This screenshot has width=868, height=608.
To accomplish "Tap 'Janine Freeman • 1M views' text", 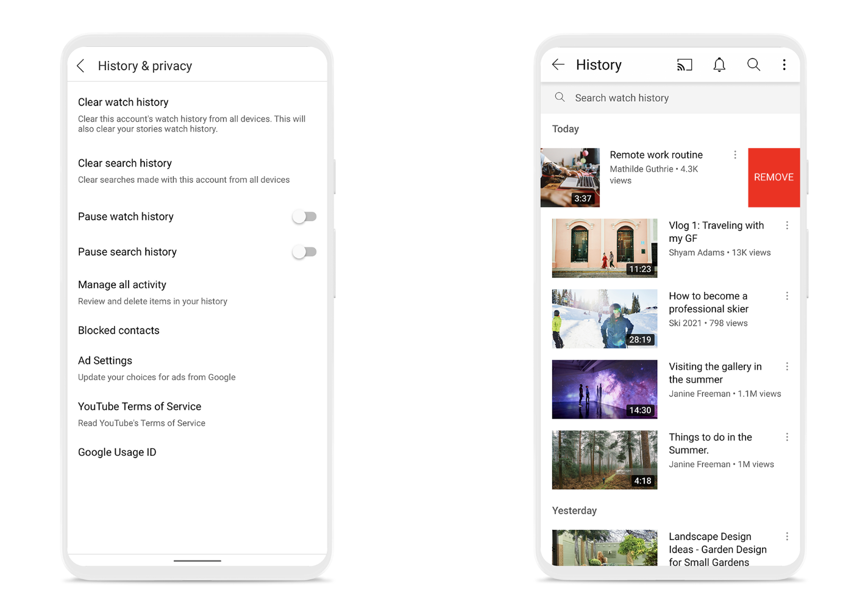I will [x=721, y=465].
